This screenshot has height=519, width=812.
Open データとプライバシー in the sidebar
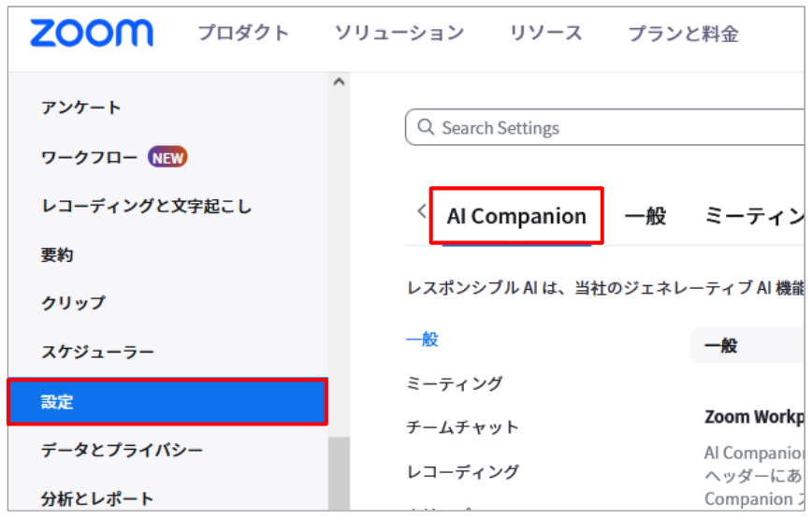123,450
